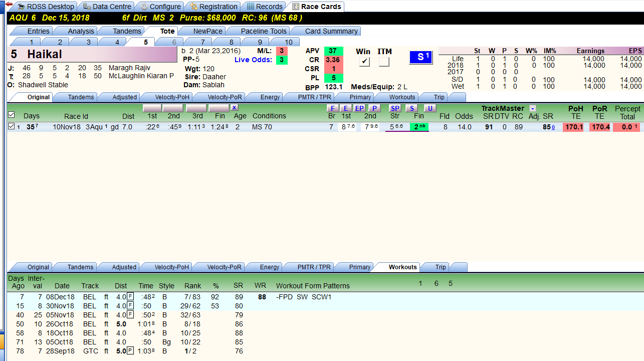644x361 pixels.
Task: Toggle the Win checkbox
Action: pyautogui.click(x=364, y=62)
